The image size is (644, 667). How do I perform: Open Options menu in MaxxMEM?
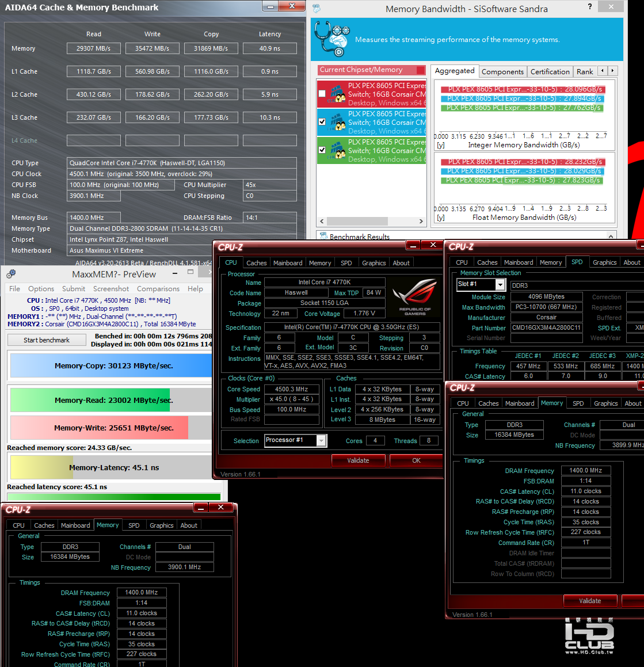[x=41, y=288]
